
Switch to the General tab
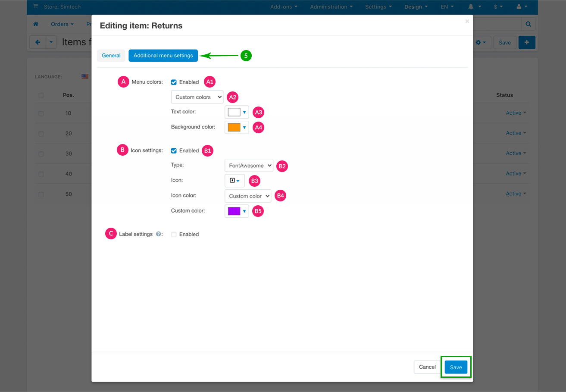tap(111, 56)
